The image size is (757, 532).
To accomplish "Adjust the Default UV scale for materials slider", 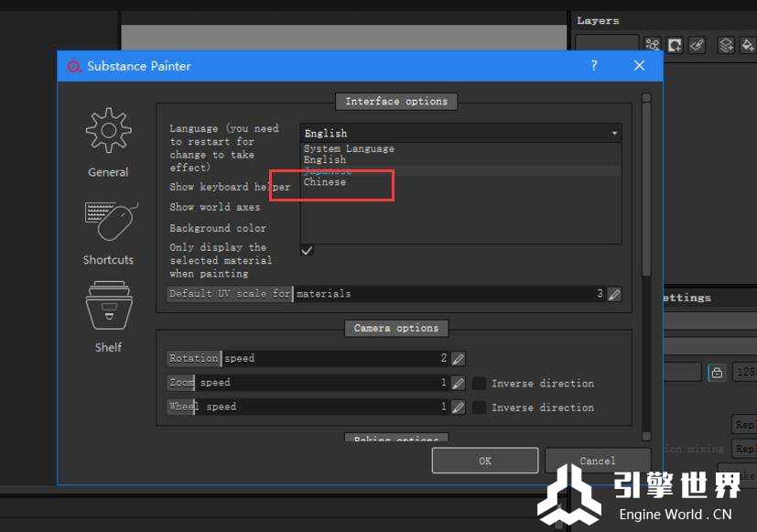I will [x=386, y=294].
